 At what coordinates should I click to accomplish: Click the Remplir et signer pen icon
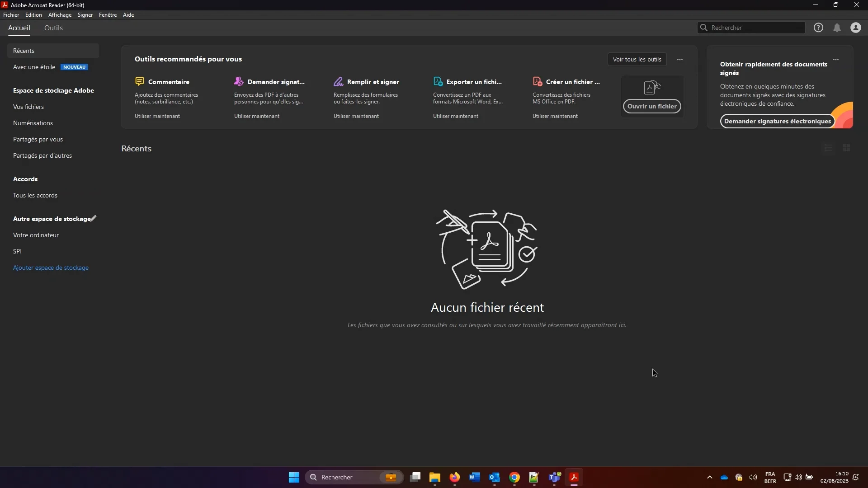[x=338, y=81]
